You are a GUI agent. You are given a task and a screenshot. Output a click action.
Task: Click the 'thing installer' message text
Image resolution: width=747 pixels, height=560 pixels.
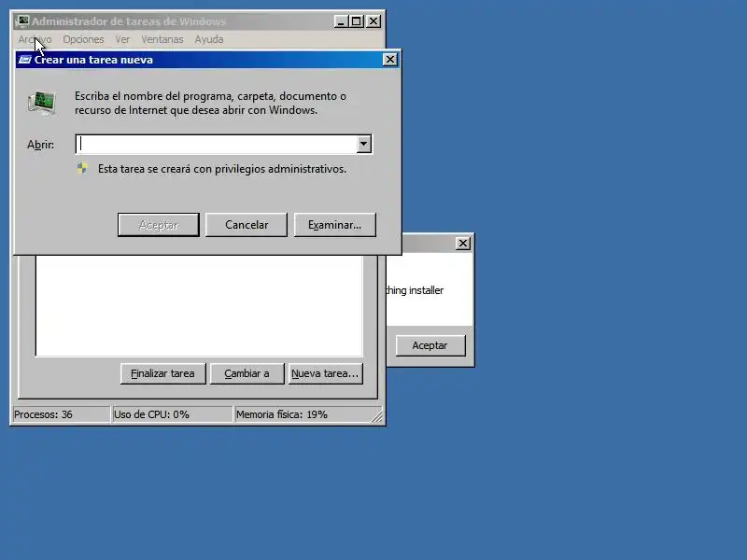[415, 290]
